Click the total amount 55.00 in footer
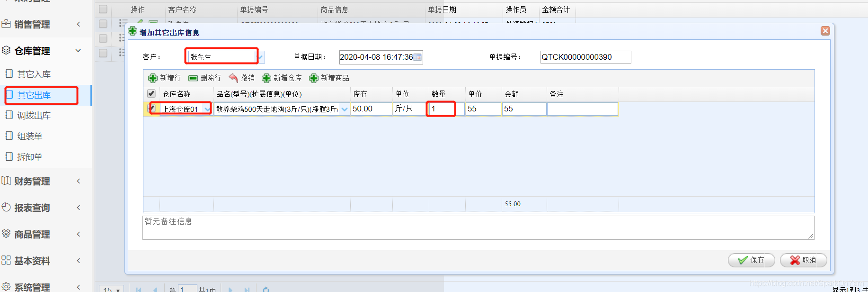The width and height of the screenshot is (868, 292). [x=513, y=204]
